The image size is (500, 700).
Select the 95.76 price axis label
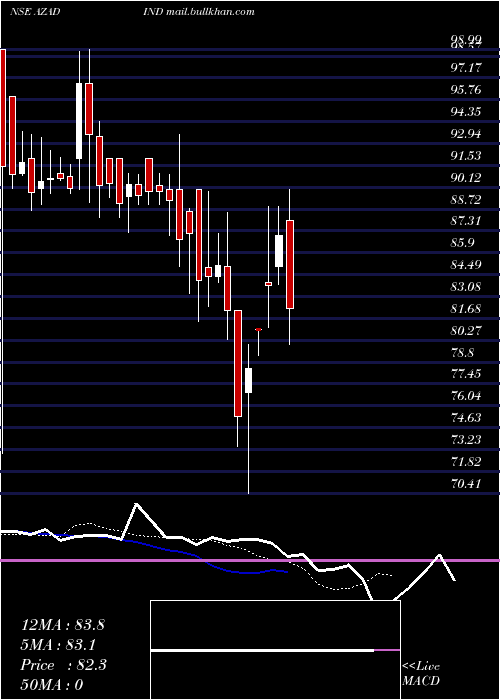(466, 90)
